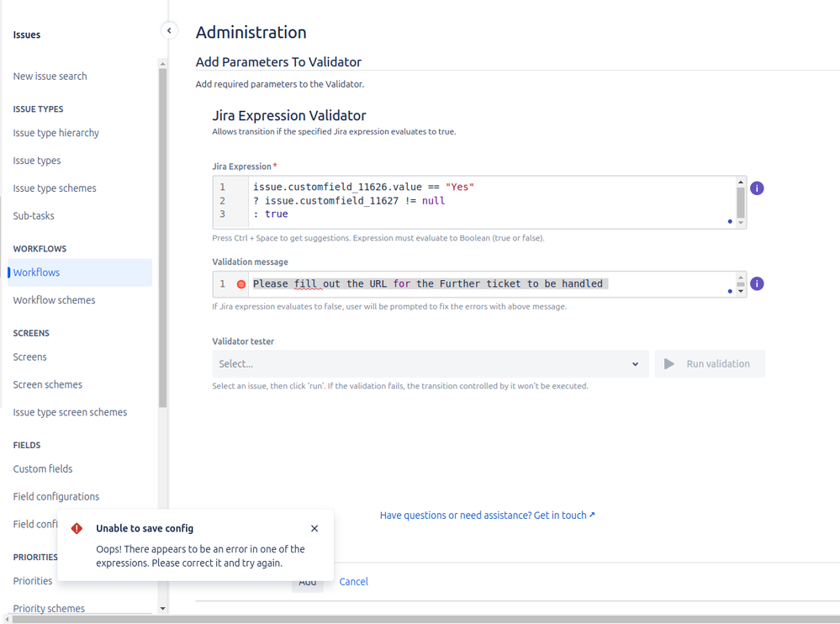Click the sidebar vertical scrollbar thumb
The width and height of the screenshot is (840, 624).
click(163, 238)
